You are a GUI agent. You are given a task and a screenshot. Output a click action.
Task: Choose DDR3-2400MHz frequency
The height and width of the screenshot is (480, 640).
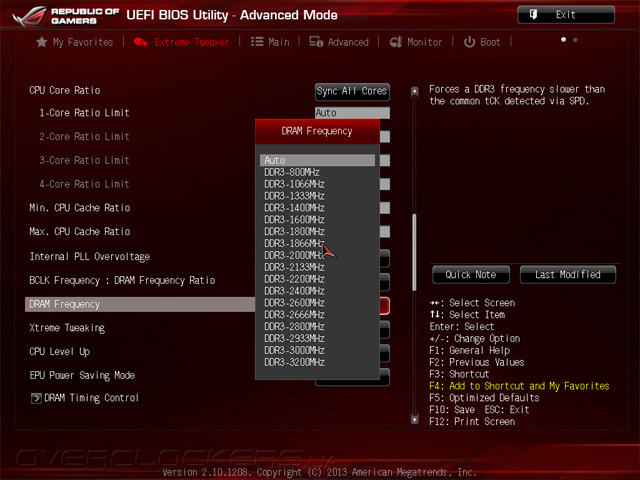click(x=294, y=291)
